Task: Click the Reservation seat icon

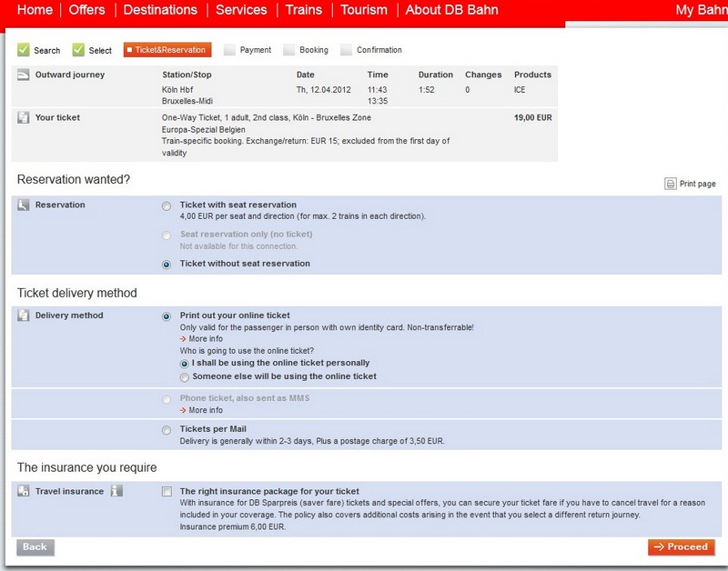Action: click(24, 205)
